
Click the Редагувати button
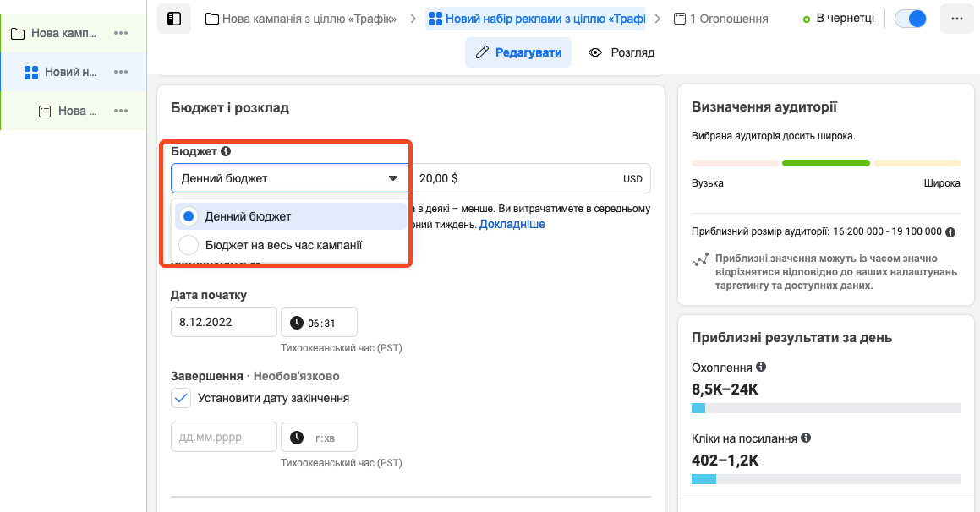click(x=518, y=52)
